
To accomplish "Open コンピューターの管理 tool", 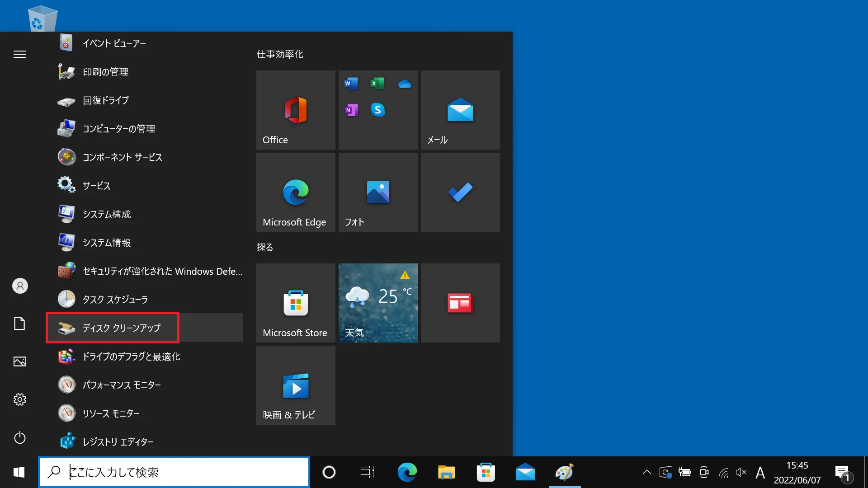I will 119,128.
